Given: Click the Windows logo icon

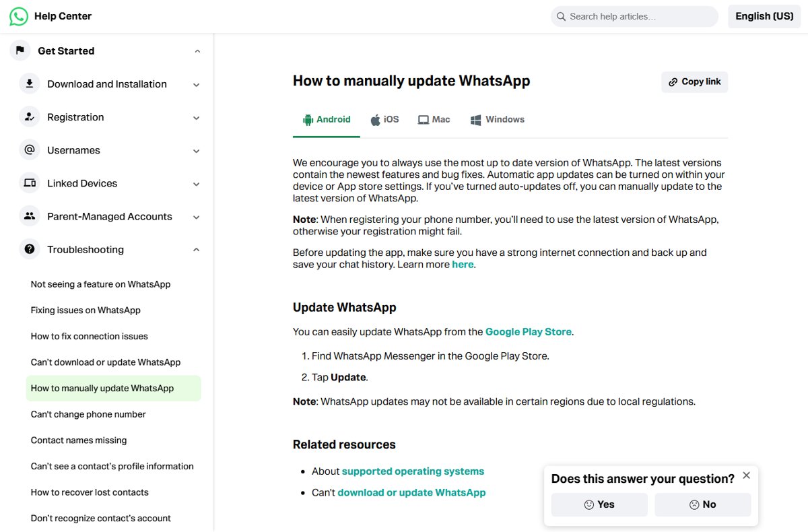Looking at the screenshot, I should click(475, 120).
